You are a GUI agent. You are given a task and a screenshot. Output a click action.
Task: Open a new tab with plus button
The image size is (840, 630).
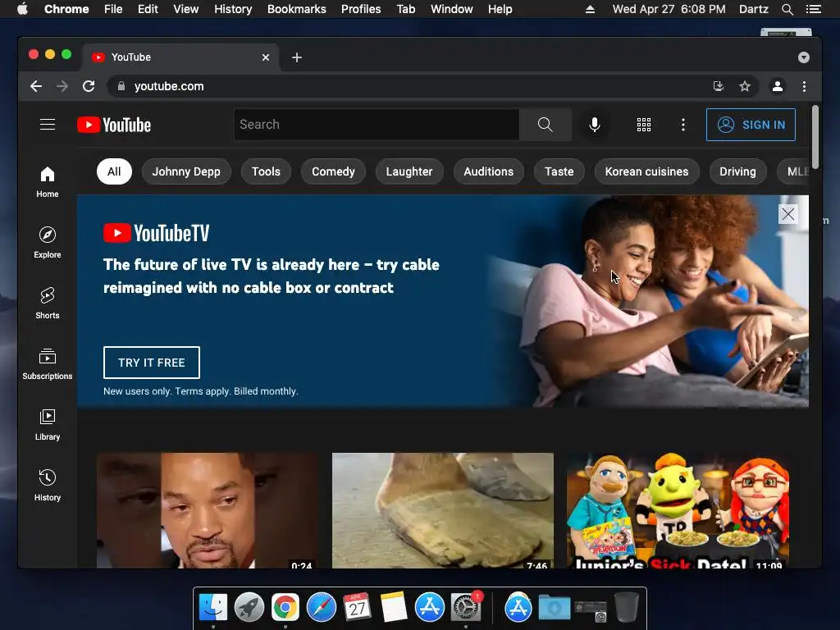297,57
